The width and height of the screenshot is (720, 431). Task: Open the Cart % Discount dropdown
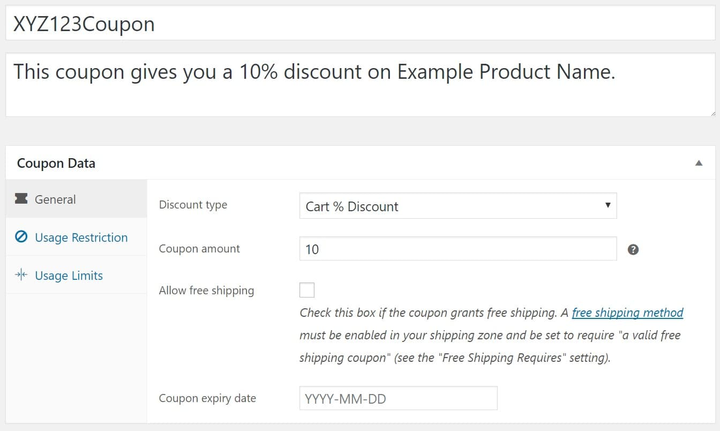point(458,206)
